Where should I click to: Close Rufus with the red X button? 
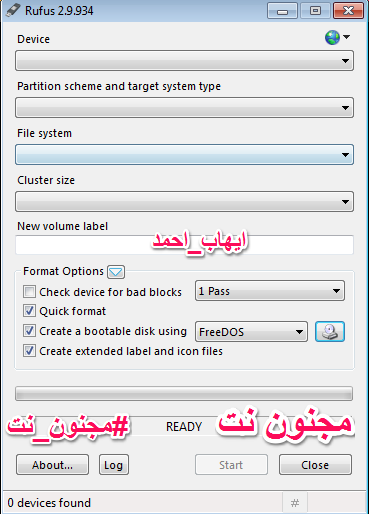[x=348, y=11]
